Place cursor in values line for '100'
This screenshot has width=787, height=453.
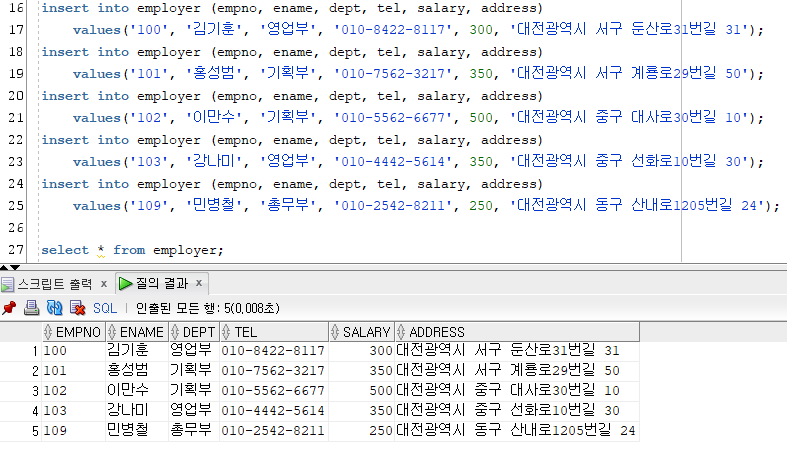click(418, 30)
